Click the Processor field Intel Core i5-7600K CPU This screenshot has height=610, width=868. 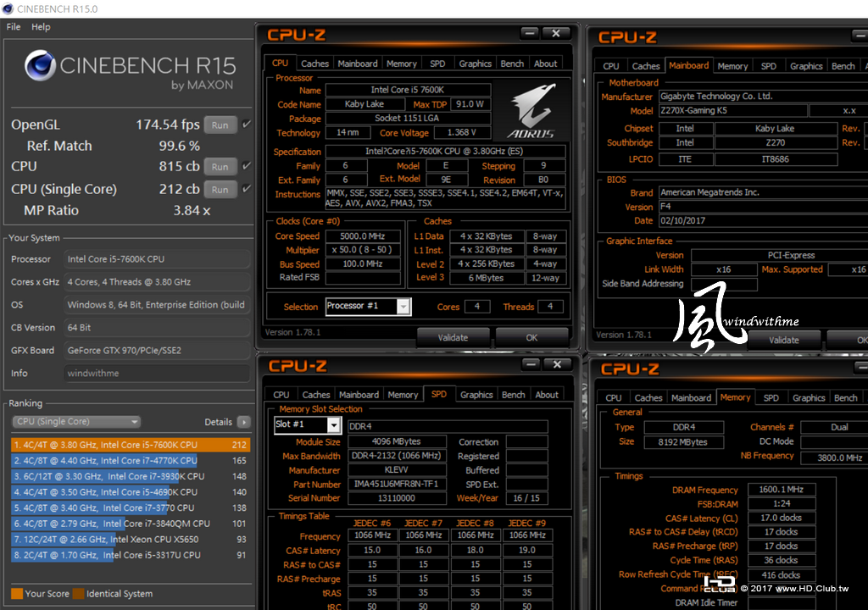click(x=157, y=259)
